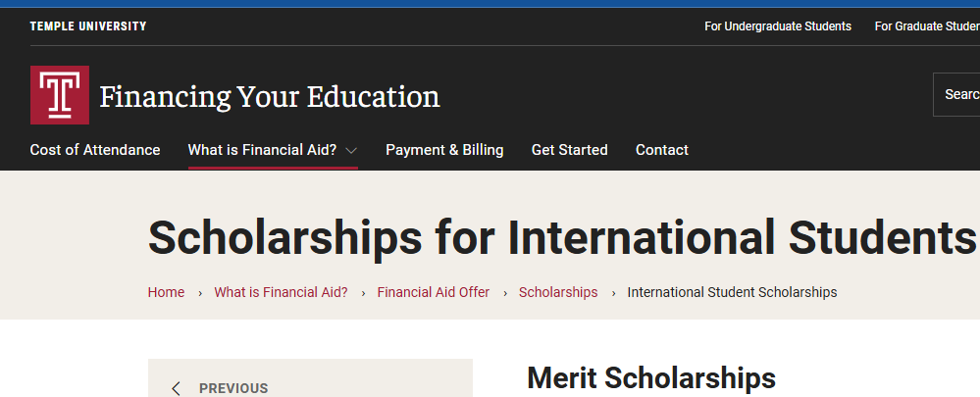The image size is (980, 397).
Task: Go to Home in the breadcrumb
Action: coord(166,292)
